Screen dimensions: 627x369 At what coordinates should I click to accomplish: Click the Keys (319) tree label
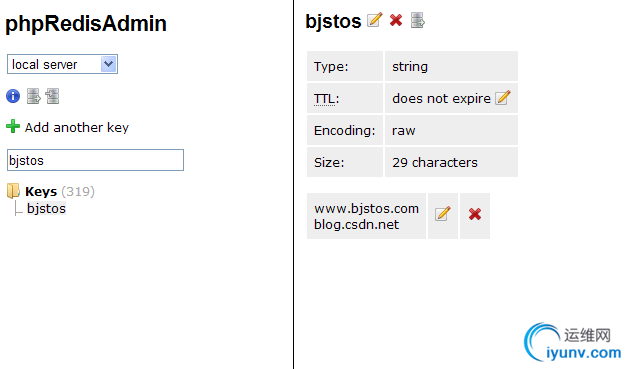[60, 191]
